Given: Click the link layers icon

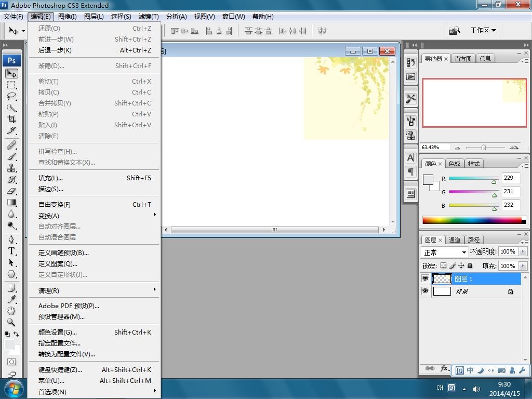Looking at the screenshot, I should coord(430,368).
